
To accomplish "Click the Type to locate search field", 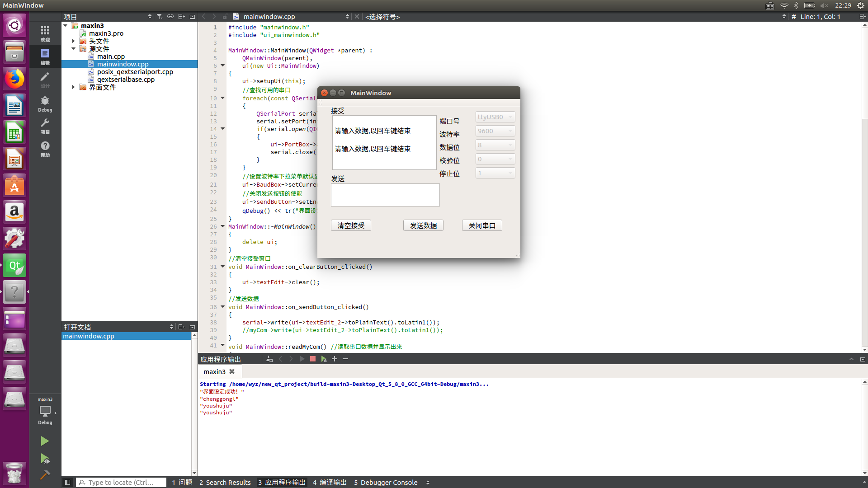I will 121,482.
